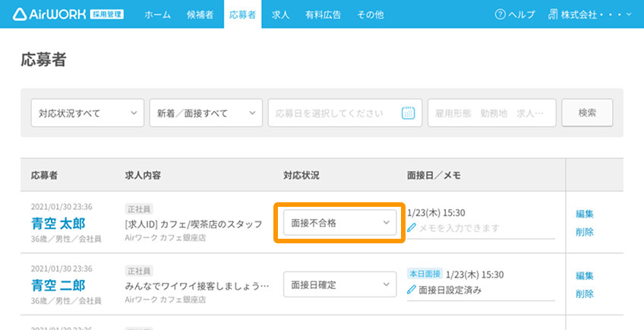The image size is (644, 330).
Task: Click the 応募者 column header
Action: pos(44,176)
